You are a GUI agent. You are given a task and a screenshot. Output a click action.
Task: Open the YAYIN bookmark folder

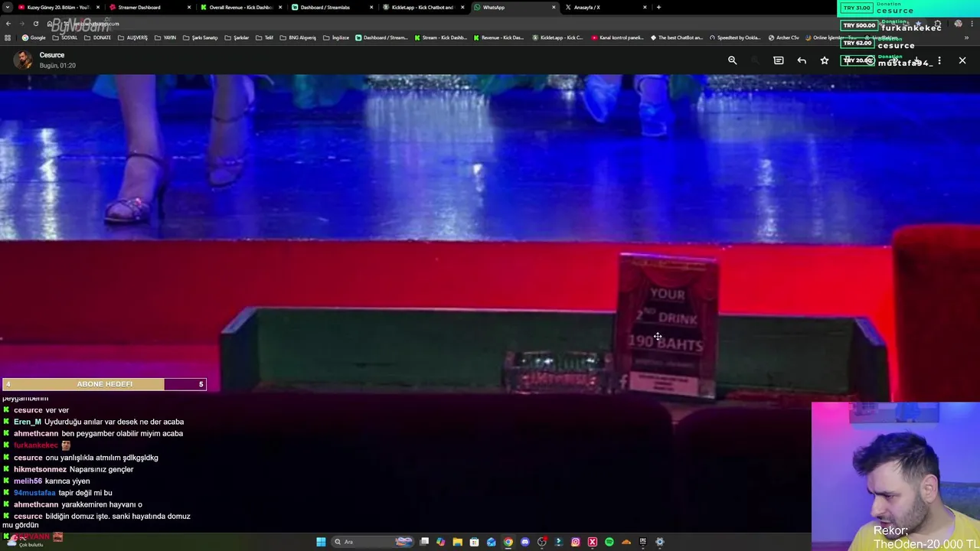pos(165,37)
